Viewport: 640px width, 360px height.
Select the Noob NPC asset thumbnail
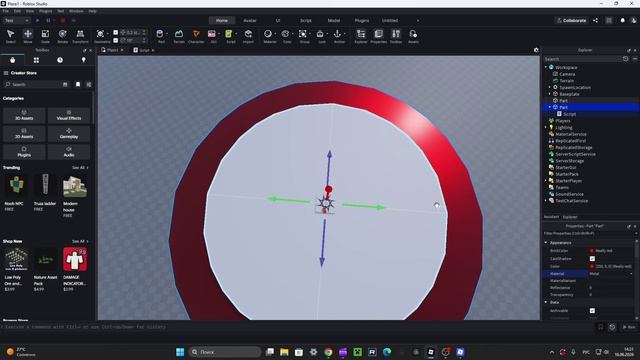click(x=16, y=186)
